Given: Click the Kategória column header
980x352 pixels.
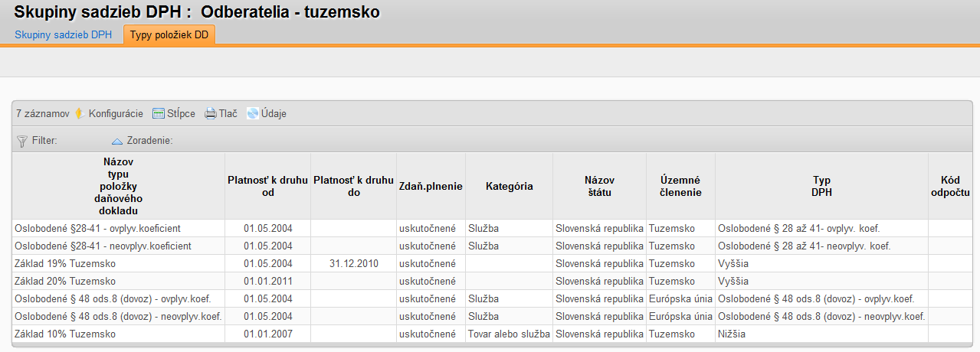Looking at the screenshot, I should 510,186.
